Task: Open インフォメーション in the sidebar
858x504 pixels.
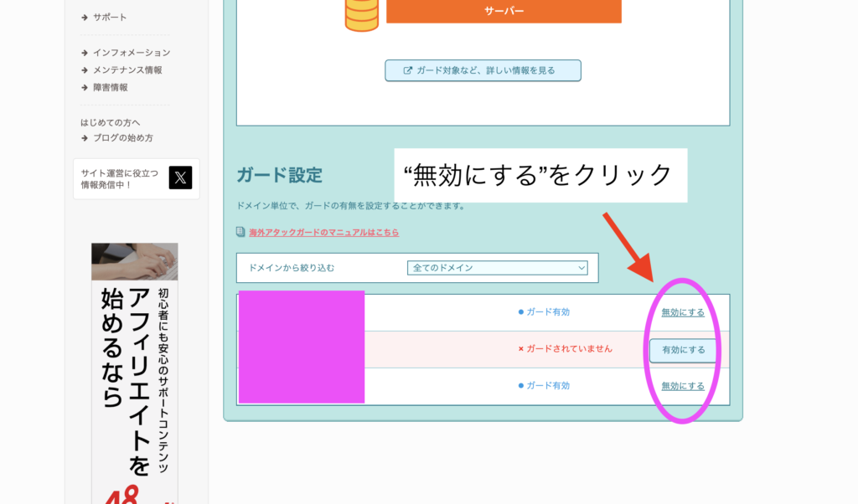Action: click(x=131, y=53)
